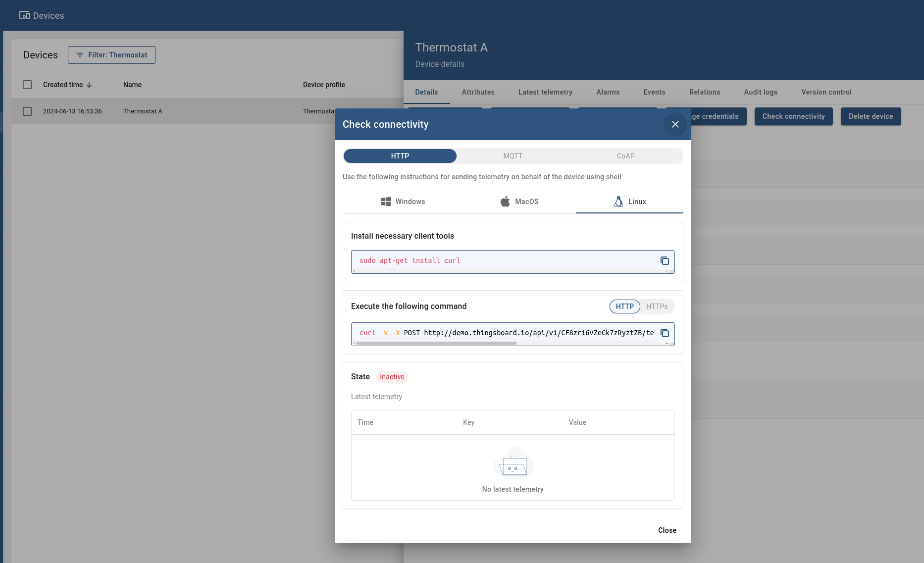
Task: Copy the apt-get install curl command
Action: point(665,261)
